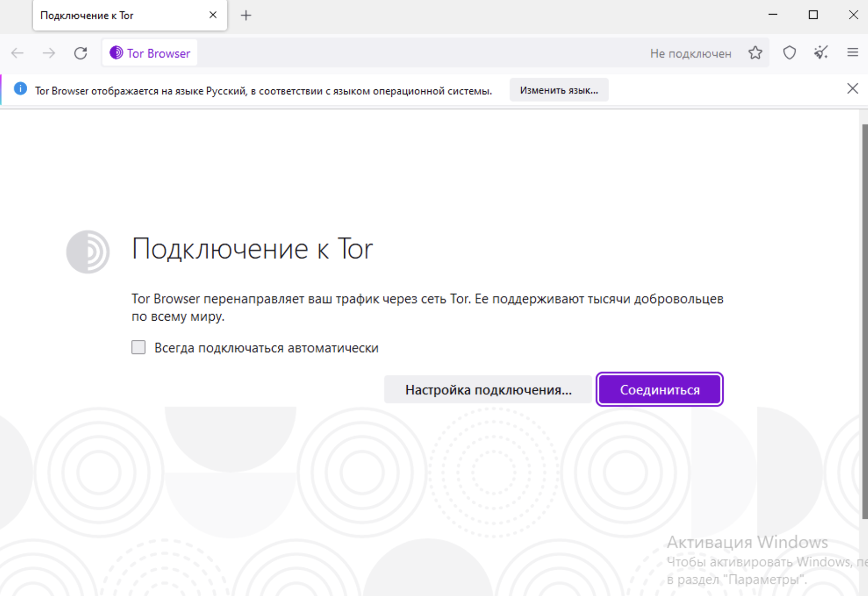Click the 'Изменить язык...' button
This screenshot has width=868, height=596.
(x=559, y=89)
